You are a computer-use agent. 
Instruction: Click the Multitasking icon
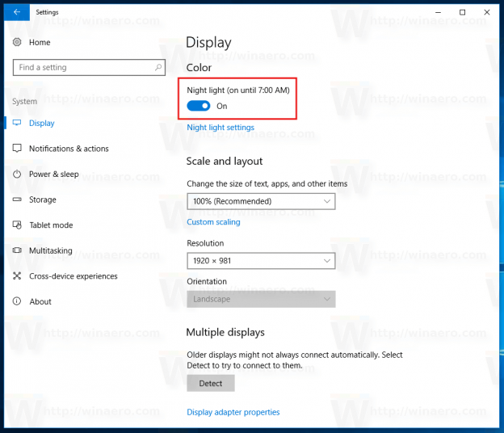click(x=17, y=250)
